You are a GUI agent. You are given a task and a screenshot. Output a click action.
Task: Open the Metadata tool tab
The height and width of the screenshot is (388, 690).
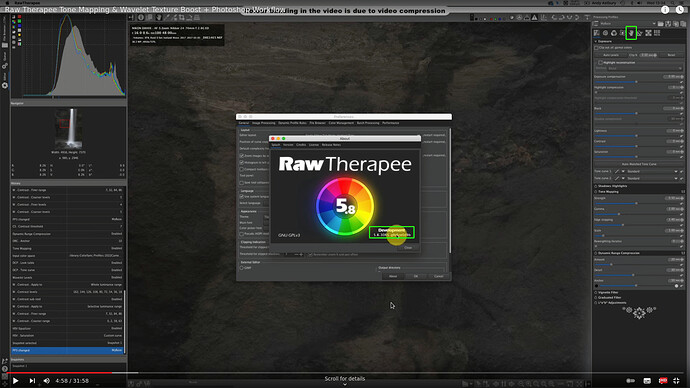pos(657,33)
